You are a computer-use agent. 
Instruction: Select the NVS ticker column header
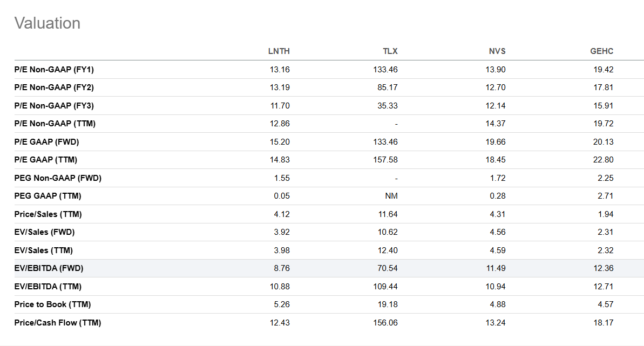click(497, 51)
